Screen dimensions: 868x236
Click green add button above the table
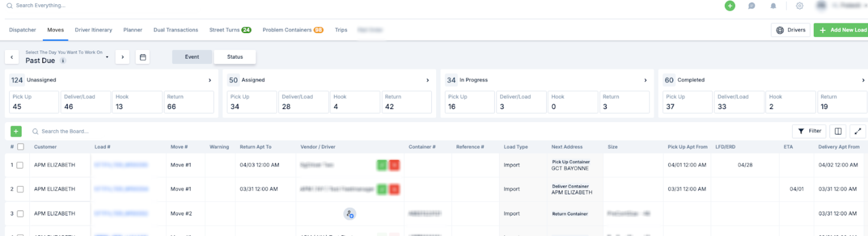pos(16,131)
